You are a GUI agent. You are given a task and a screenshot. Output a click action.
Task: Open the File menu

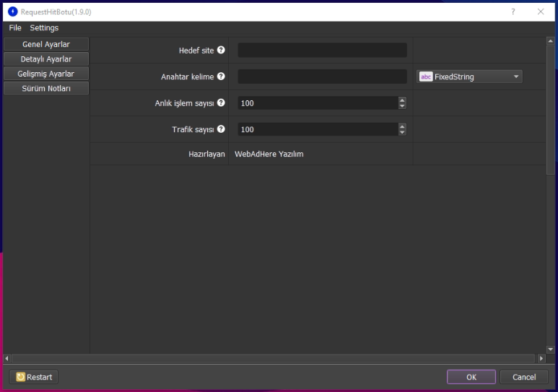click(x=15, y=28)
